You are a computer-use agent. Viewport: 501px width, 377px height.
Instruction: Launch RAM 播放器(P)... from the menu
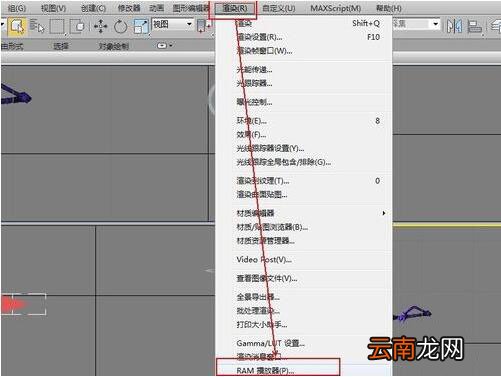304,370
